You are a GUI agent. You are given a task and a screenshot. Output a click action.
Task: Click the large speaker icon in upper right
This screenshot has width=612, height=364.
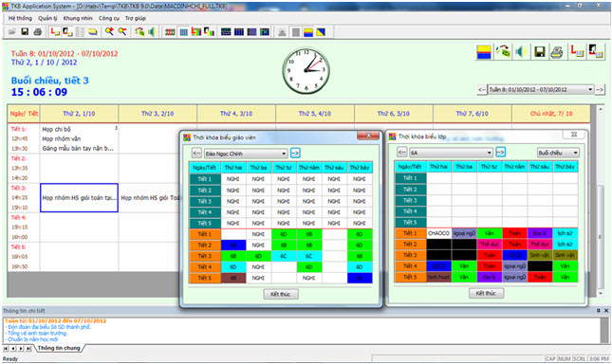pos(521,52)
